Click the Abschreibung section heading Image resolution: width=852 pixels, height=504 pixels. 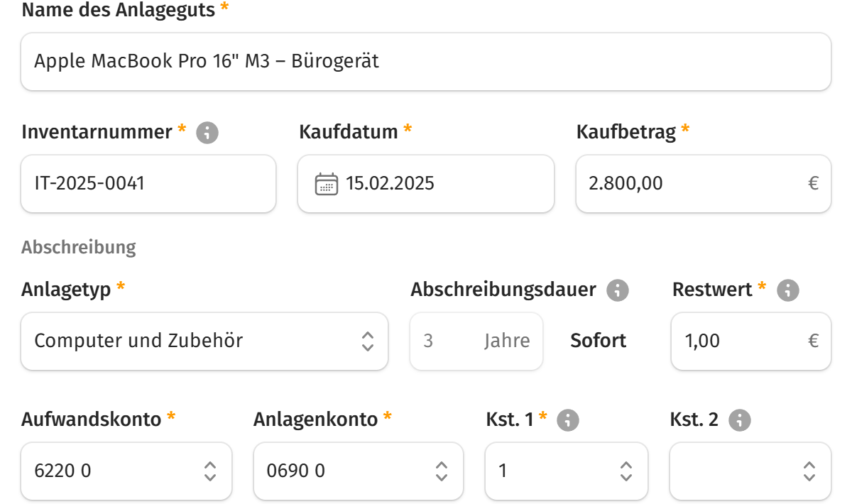pos(80,246)
